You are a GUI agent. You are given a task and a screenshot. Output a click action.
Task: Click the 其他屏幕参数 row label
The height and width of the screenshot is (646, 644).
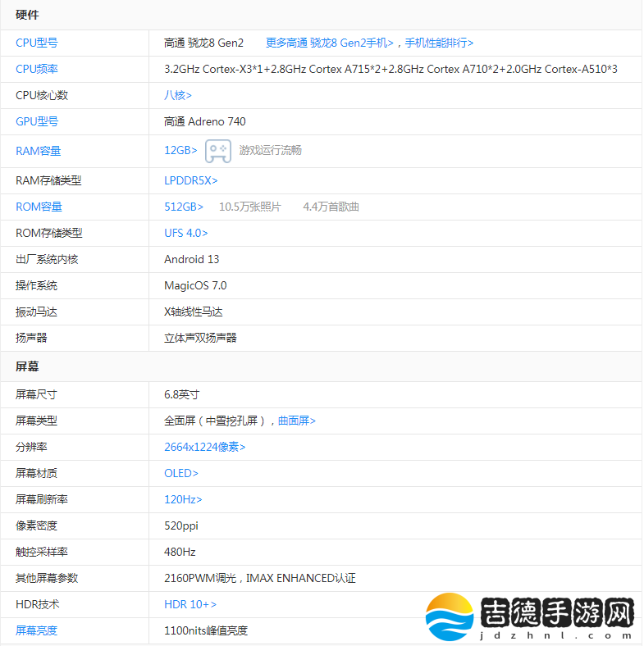[47, 579]
